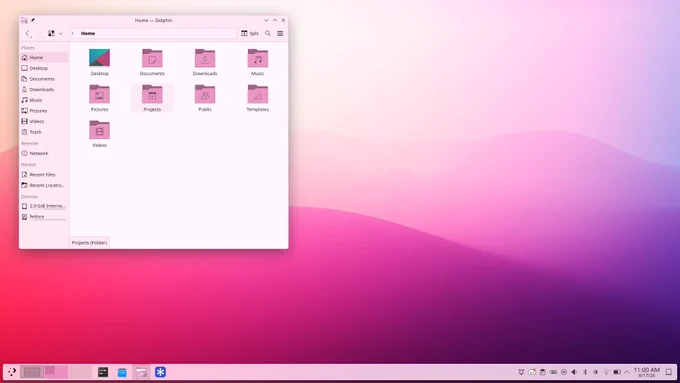This screenshot has width=680, height=383.
Task: Open the 11:00 AM clock calendar
Action: [x=647, y=372]
